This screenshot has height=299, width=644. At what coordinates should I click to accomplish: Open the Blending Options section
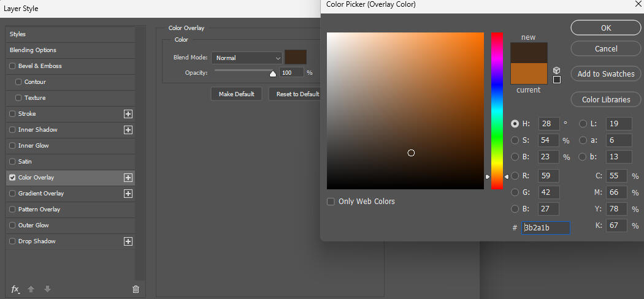coord(33,50)
